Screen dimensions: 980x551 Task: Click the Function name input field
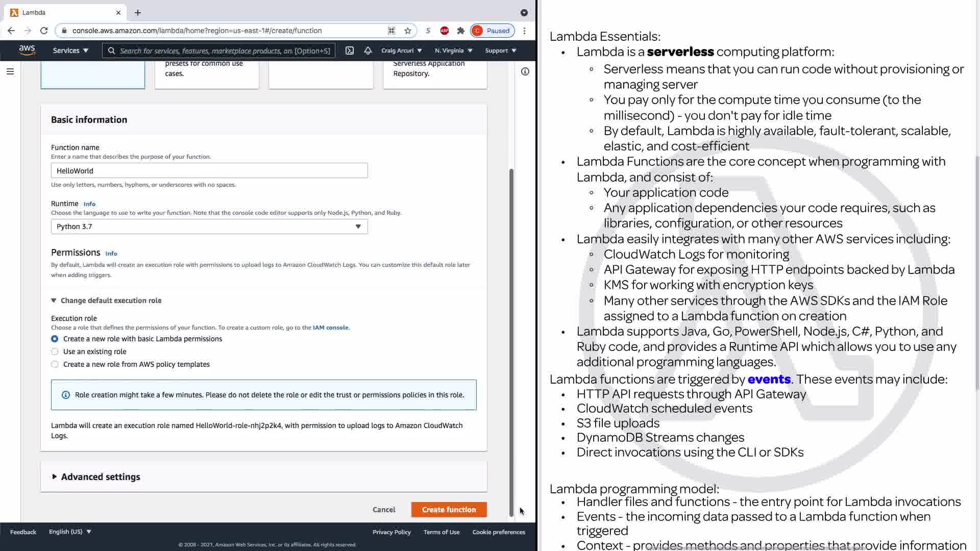[209, 171]
